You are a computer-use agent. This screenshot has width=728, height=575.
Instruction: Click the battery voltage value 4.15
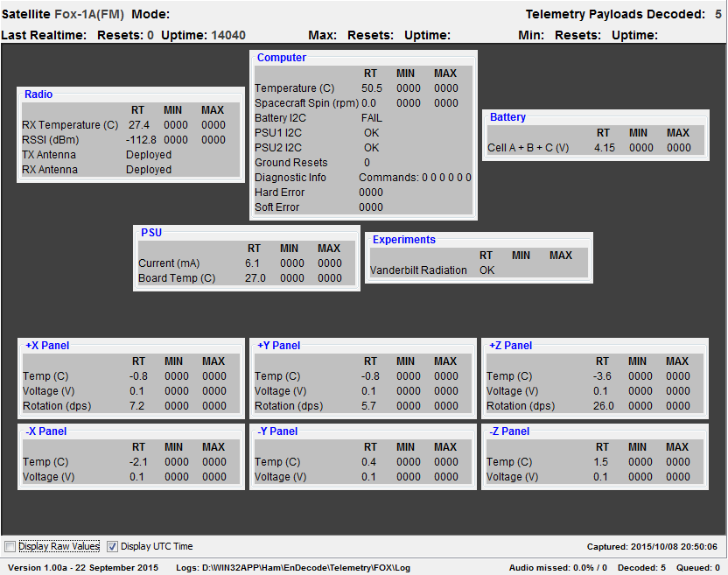605,148
